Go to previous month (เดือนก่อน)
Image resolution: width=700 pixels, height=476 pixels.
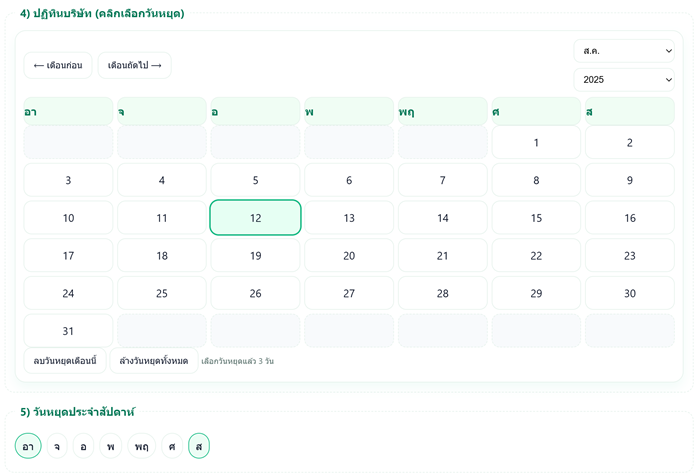click(x=58, y=65)
